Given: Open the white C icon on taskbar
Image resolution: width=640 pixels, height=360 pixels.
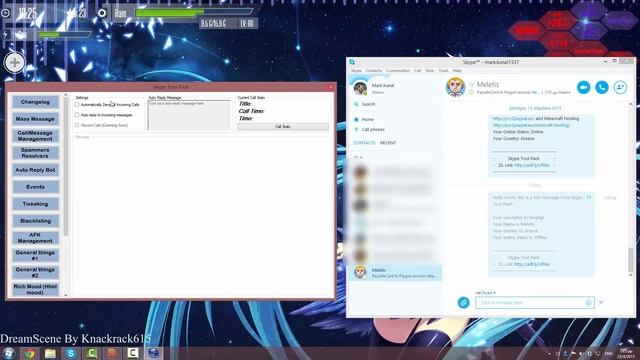Looking at the screenshot, I should (x=133, y=353).
